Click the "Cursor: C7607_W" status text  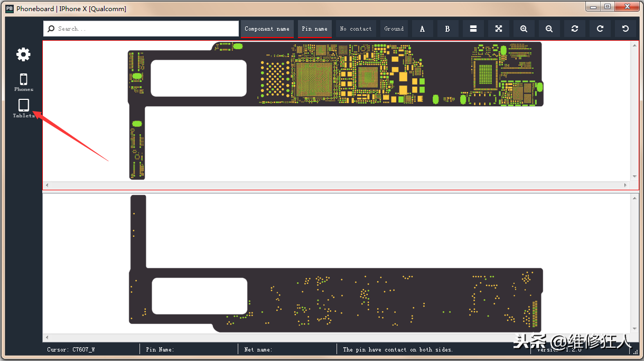click(x=71, y=349)
